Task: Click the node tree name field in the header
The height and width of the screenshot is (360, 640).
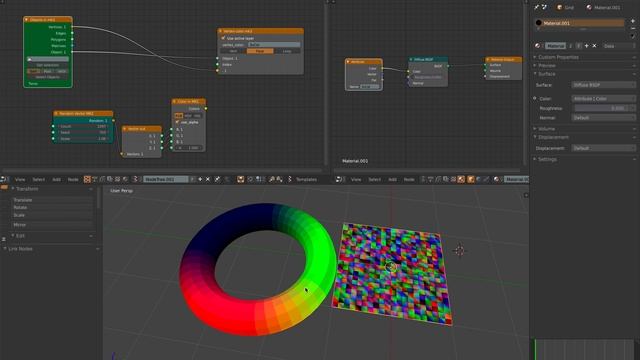Action: (x=166, y=179)
